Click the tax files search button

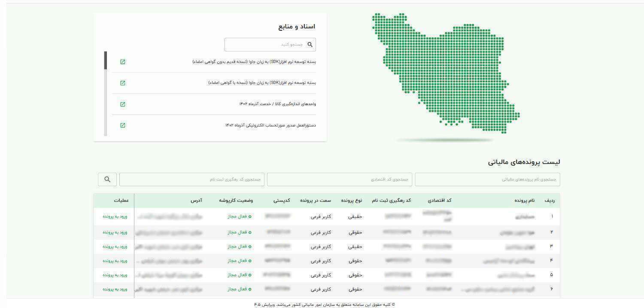pos(107,179)
